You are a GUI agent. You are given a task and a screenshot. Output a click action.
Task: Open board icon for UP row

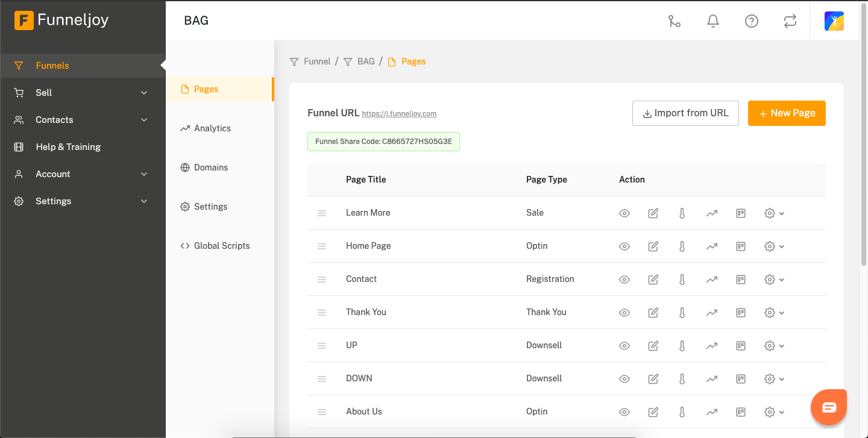tap(741, 346)
